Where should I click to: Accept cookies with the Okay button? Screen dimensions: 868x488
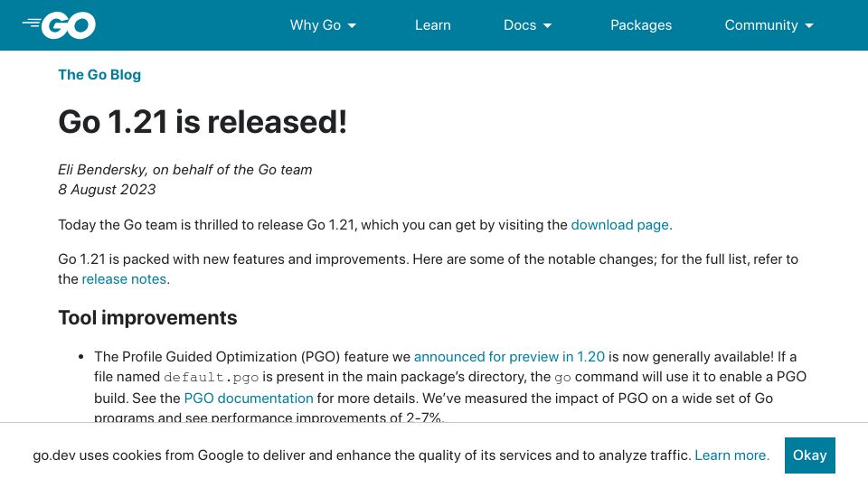click(810, 455)
